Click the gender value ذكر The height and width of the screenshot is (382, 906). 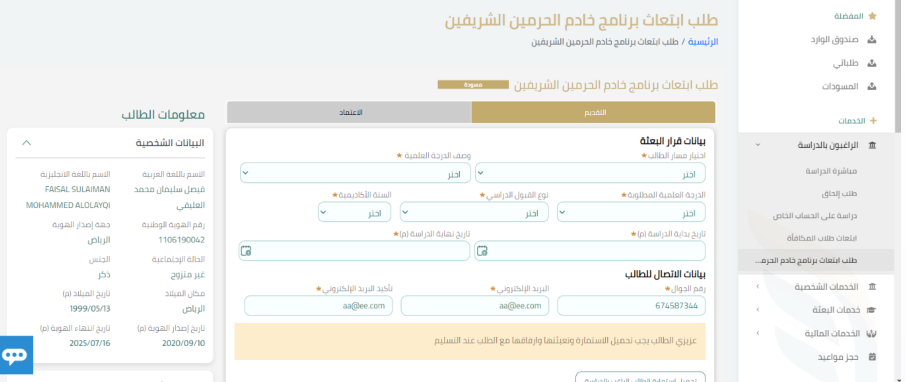105,275
